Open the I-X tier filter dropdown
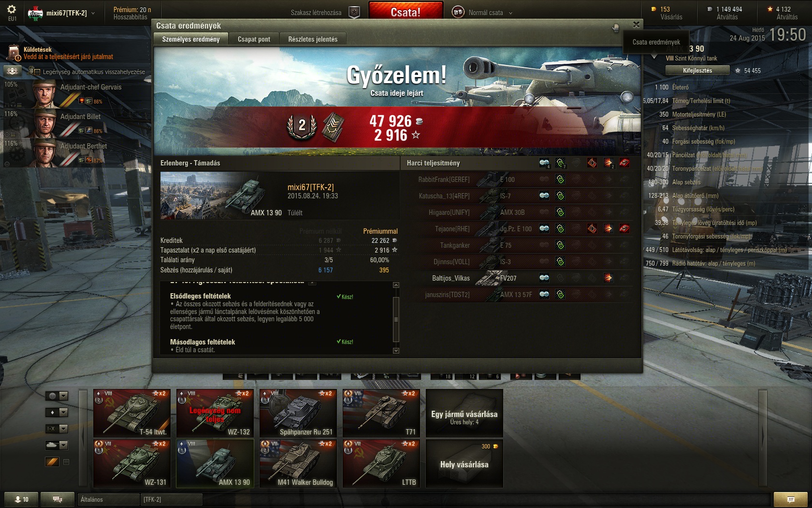The image size is (812, 508). point(57,429)
